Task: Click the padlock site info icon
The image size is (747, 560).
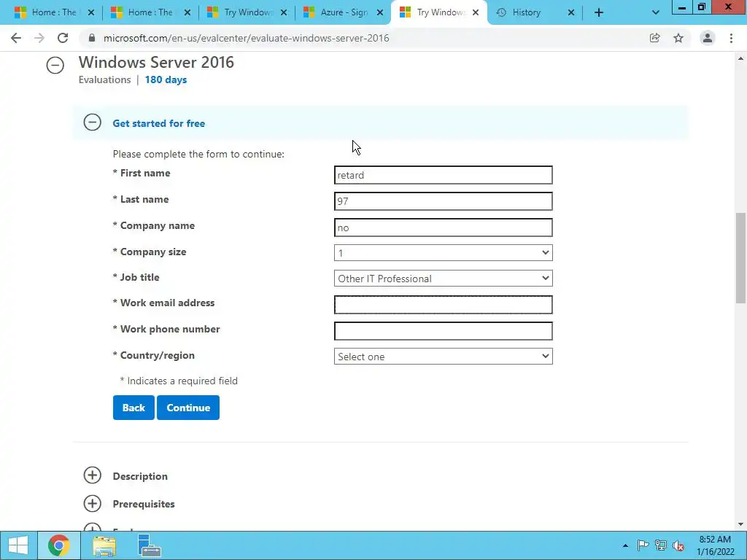Action: (92, 38)
